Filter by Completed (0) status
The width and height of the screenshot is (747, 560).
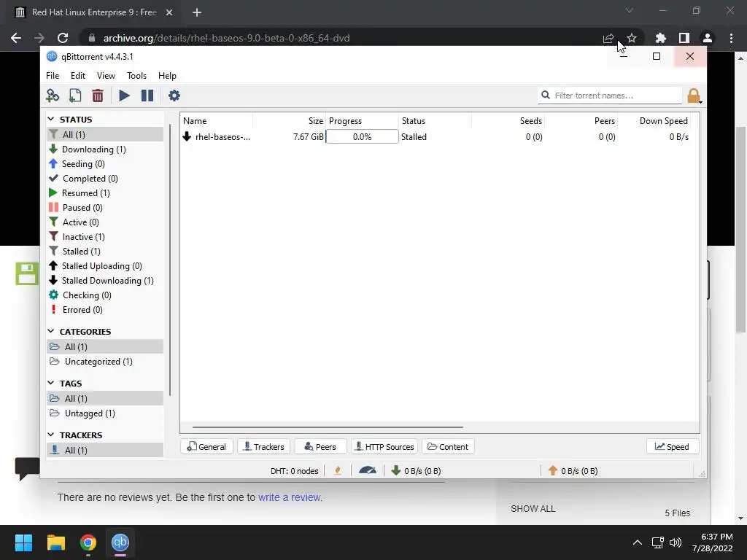pos(105,179)
